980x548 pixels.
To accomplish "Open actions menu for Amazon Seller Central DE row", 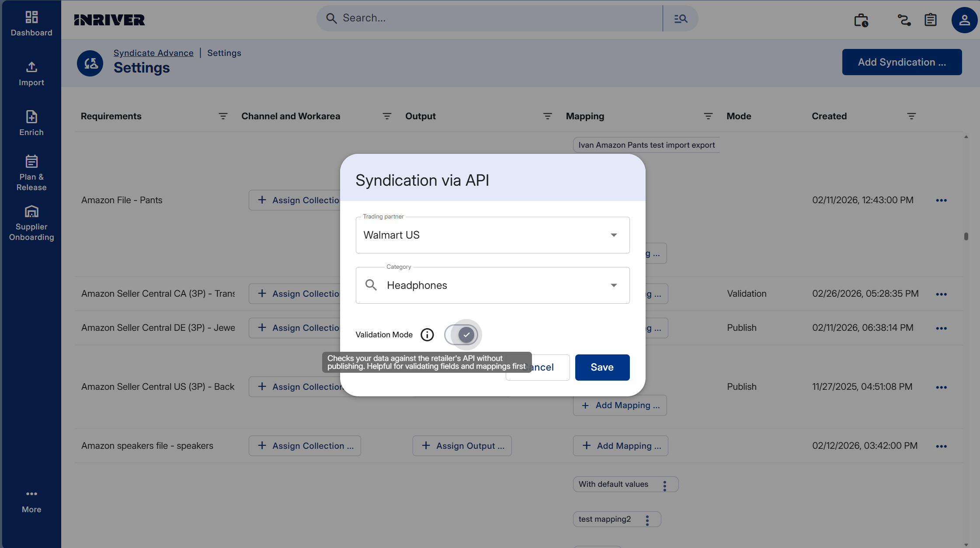I will coord(941,328).
